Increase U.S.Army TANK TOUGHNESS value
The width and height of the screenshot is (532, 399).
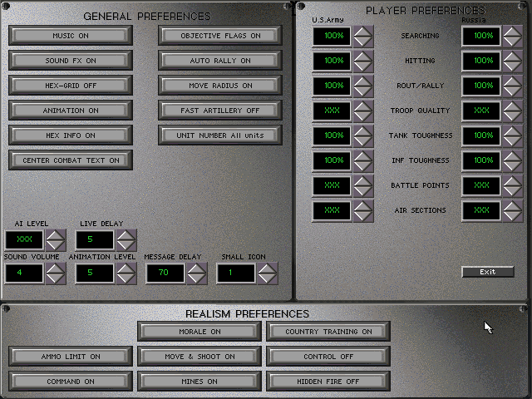click(363, 131)
